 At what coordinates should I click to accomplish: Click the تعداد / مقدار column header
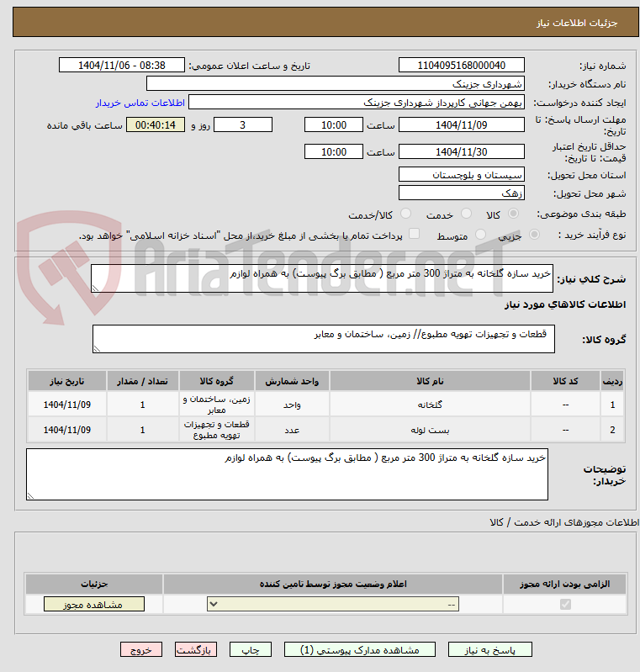point(143,381)
